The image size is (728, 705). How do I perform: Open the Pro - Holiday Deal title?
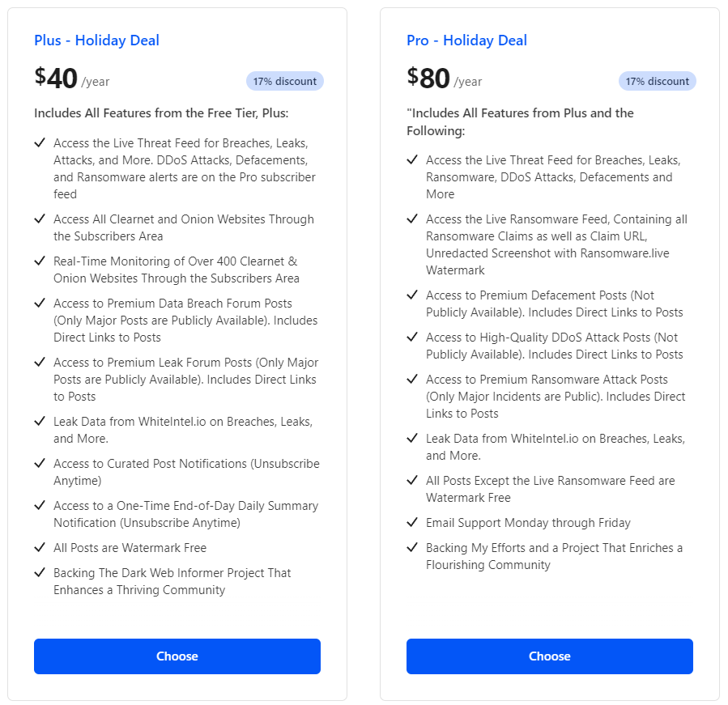tap(466, 40)
